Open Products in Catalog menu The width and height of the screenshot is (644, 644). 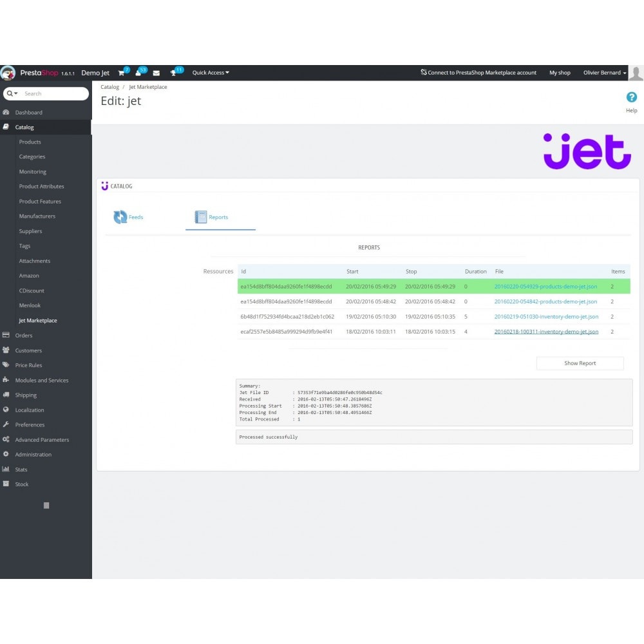point(30,142)
